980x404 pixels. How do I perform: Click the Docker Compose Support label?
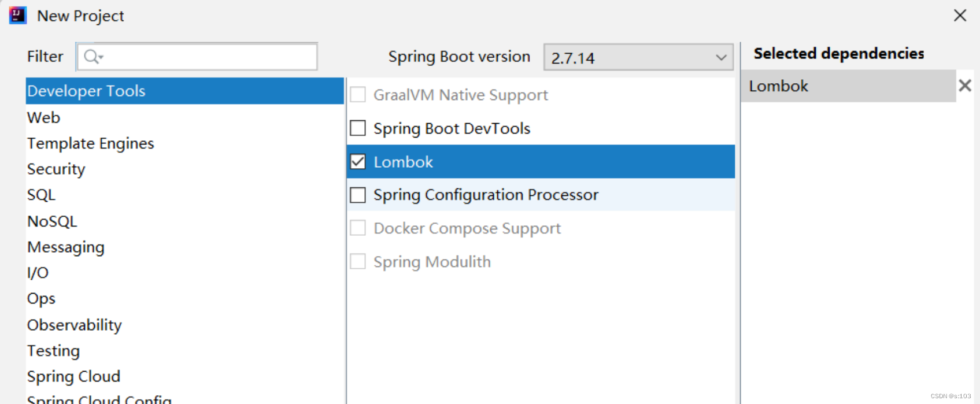coord(467,228)
